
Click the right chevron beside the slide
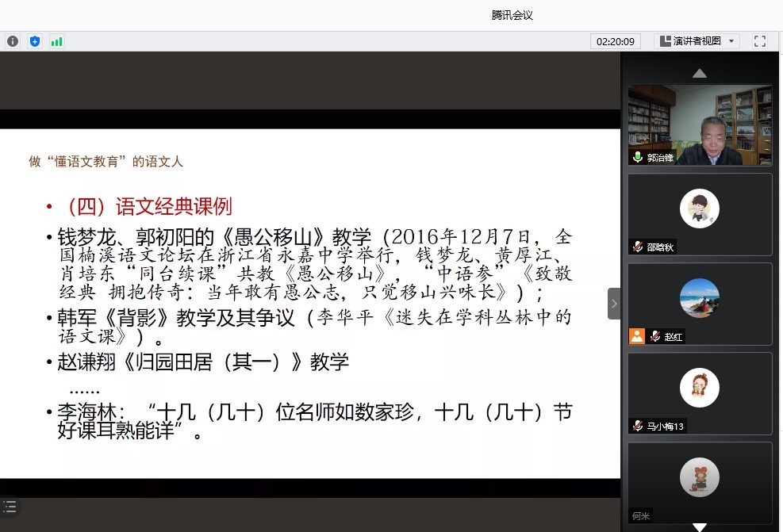614,303
